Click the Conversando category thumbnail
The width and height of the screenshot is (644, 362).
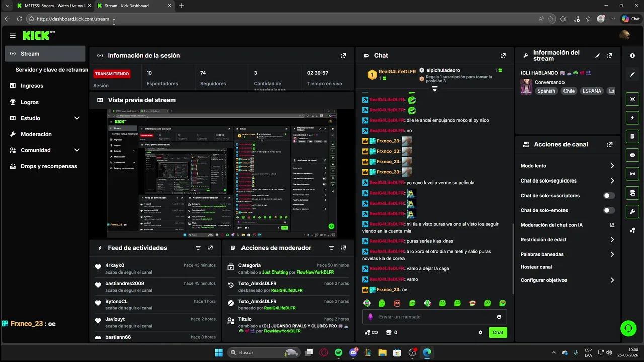526,86
